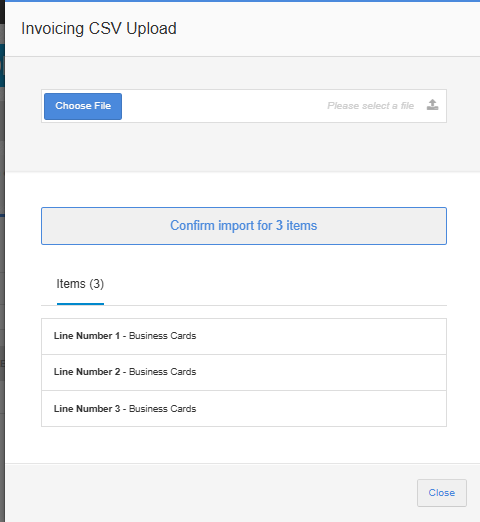Select the Line Number 2 row
The width and height of the screenshot is (480, 522).
[244, 372]
